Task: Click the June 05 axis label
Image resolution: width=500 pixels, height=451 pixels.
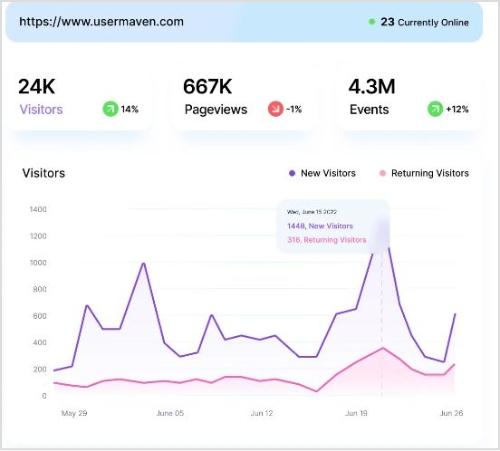Action: [x=170, y=413]
